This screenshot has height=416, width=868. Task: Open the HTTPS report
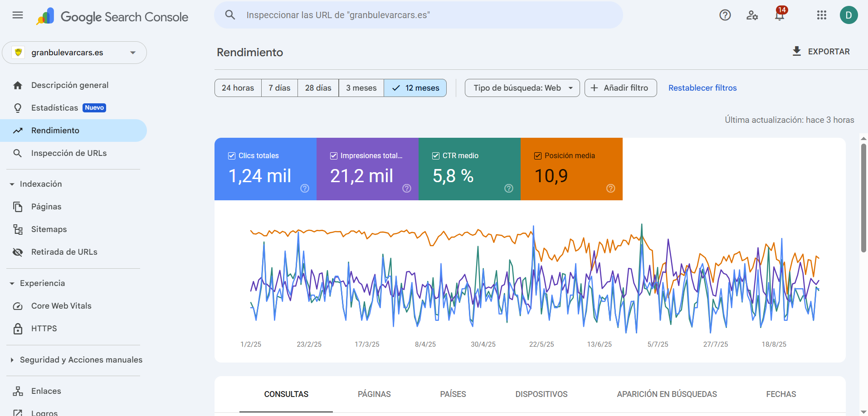44,328
